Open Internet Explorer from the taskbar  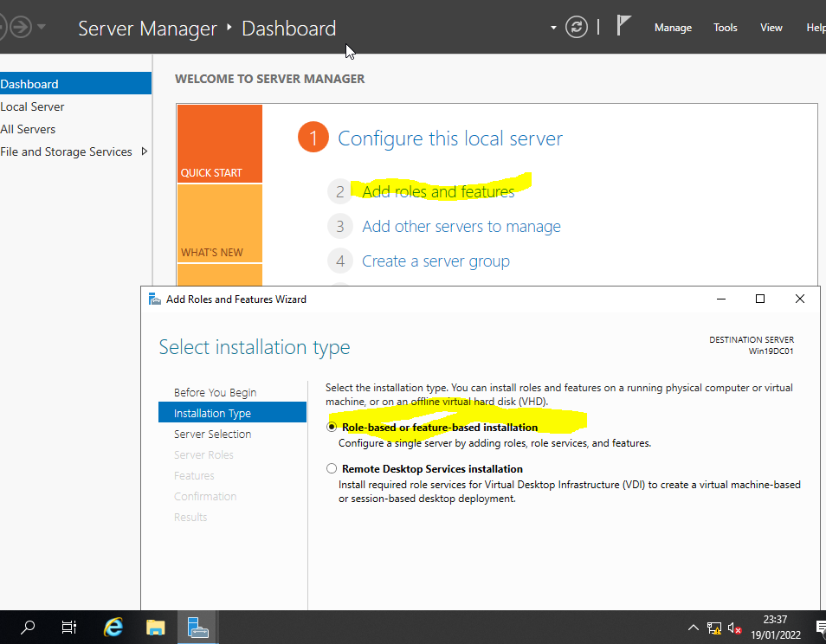pyautogui.click(x=113, y=628)
